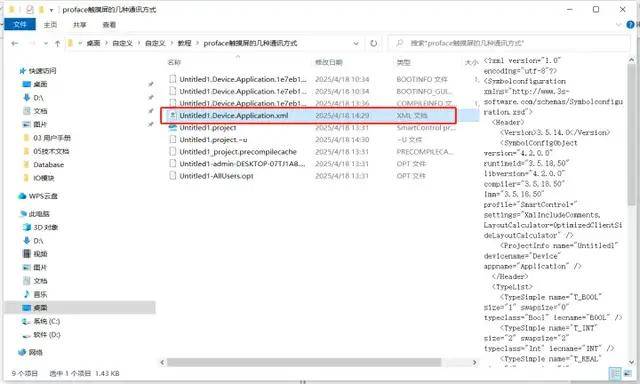Open the recent locations dropdown arrow

(46, 43)
